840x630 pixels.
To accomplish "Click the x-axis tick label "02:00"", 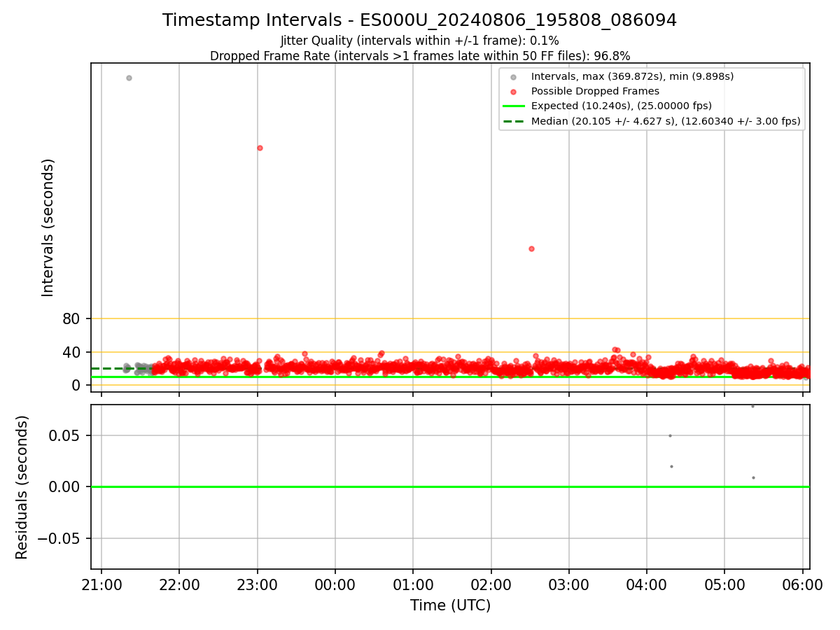I will (x=491, y=584).
